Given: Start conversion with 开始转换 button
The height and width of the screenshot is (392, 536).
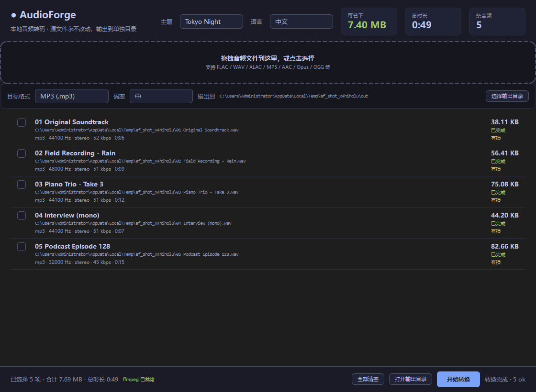Looking at the screenshot, I should click(x=458, y=379).
